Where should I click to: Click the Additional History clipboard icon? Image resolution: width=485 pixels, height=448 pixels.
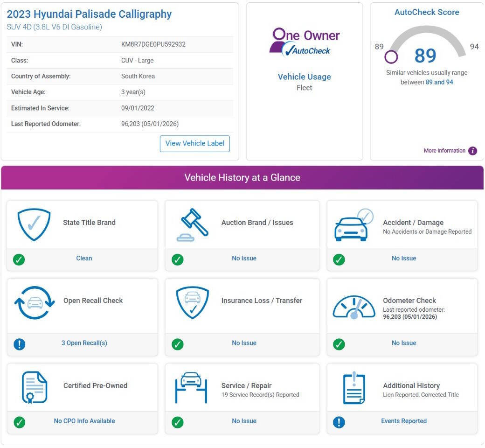point(354,388)
